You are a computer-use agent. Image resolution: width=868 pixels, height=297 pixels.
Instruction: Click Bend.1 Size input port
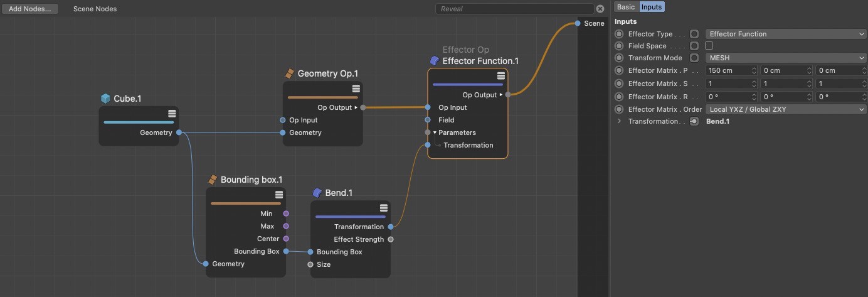click(x=310, y=264)
